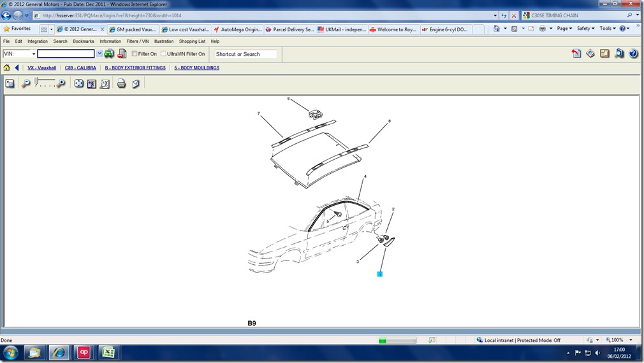Expand the VIN input history dropdown arrow

tap(99, 54)
